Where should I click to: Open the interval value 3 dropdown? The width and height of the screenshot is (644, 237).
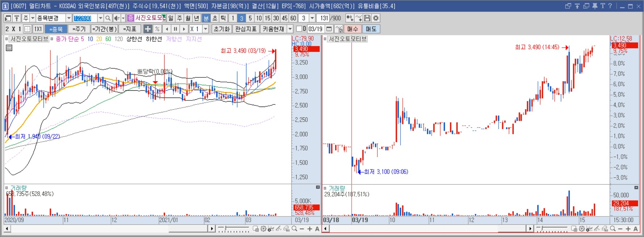click(x=312, y=18)
